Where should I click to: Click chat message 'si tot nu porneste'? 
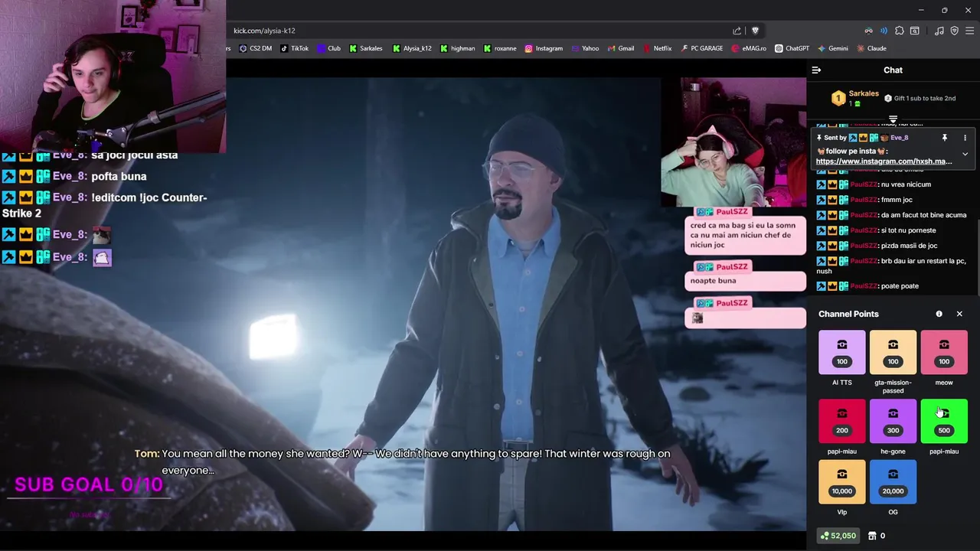(x=909, y=230)
